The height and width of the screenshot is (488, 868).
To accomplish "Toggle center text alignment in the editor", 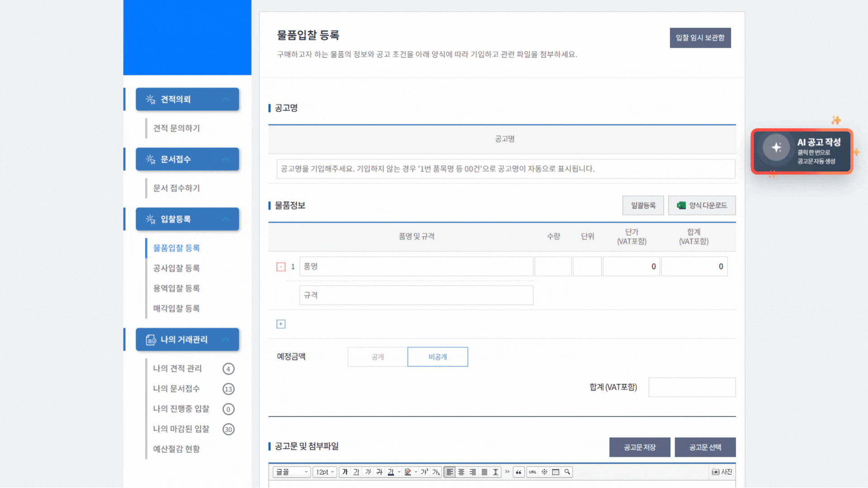I will pyautogui.click(x=461, y=472).
